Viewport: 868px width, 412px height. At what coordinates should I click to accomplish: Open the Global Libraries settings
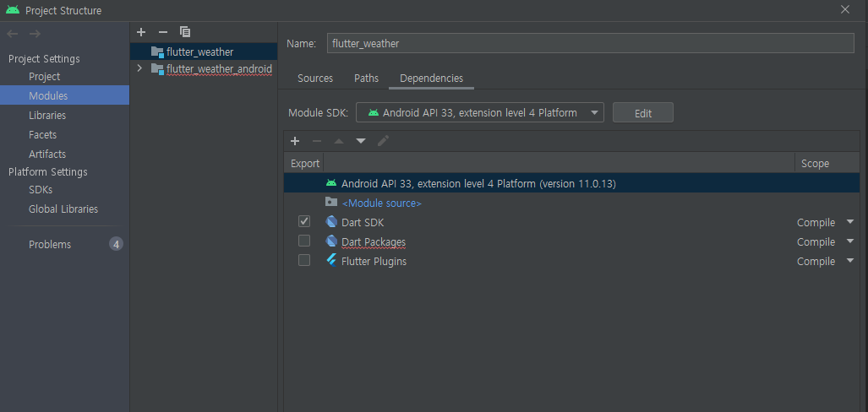click(x=63, y=209)
